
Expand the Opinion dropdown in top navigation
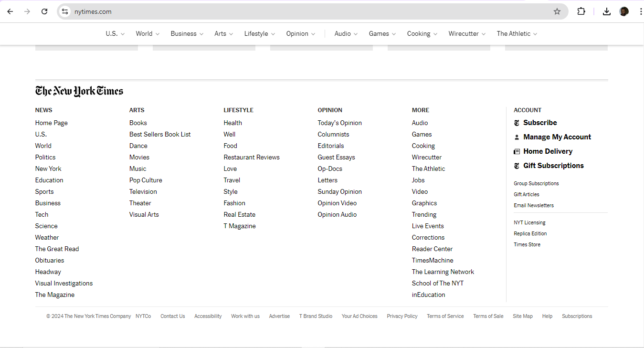tap(300, 34)
